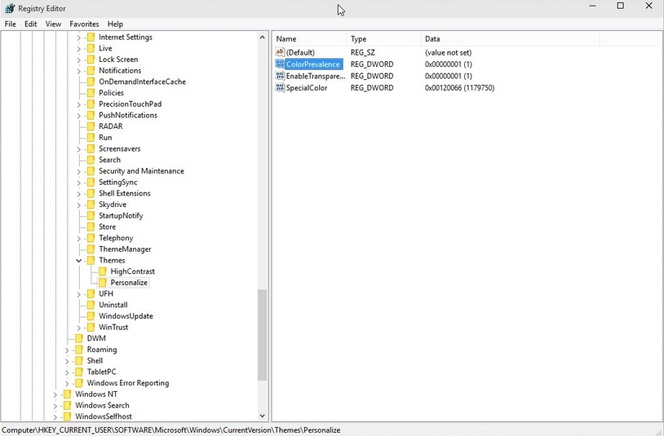Select the Shell key label

[x=95, y=361]
